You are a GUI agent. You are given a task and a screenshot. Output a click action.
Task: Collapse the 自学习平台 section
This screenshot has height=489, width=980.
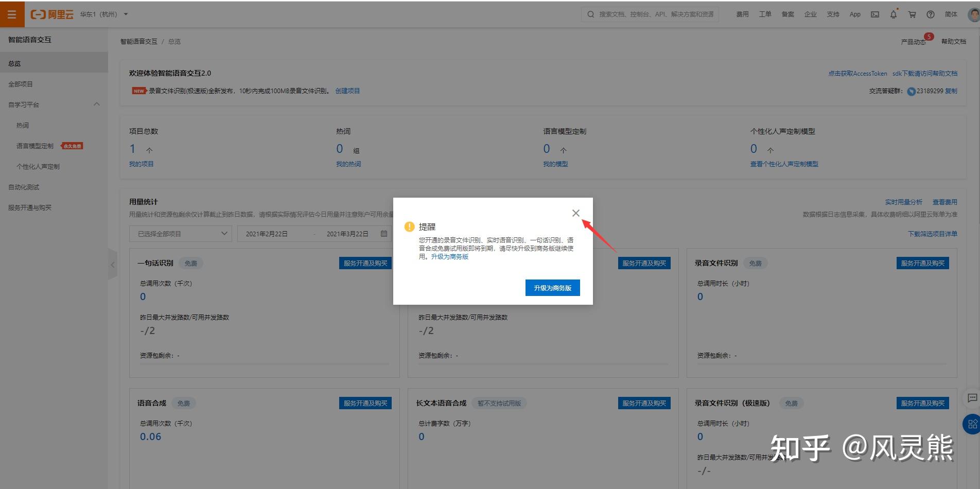point(97,104)
